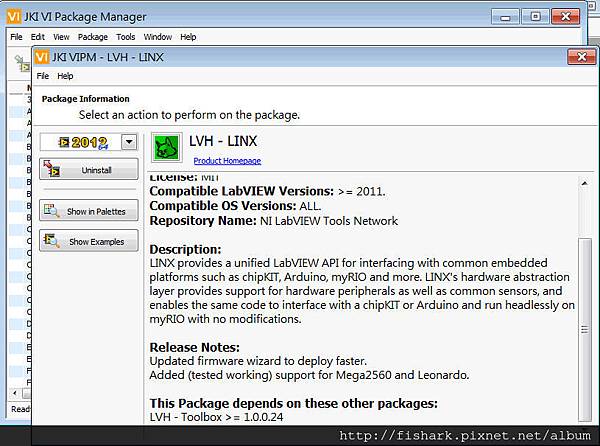Click the scroll up arrow of description panel
Screen dimensions: 600x446
(x=584, y=183)
